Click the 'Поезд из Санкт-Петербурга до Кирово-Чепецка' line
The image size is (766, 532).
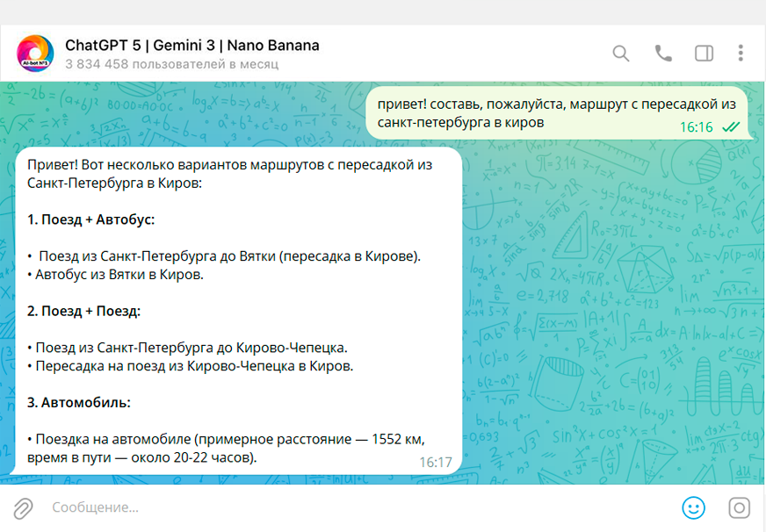(x=191, y=348)
